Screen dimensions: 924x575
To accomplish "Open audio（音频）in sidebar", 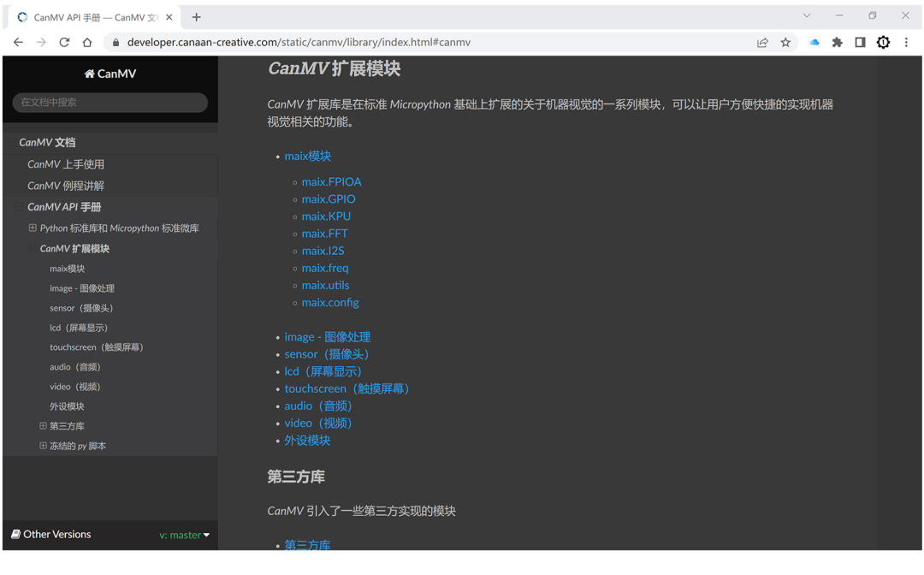I will 74,367.
